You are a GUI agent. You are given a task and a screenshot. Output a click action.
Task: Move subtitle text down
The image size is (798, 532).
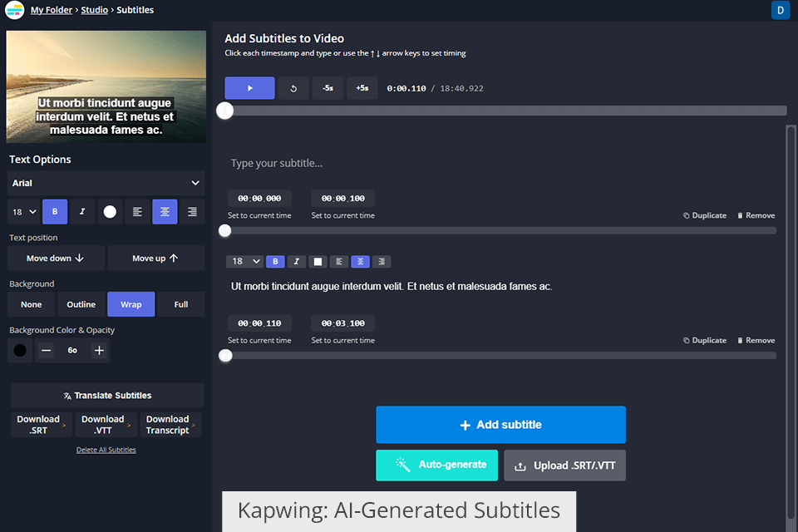[56, 259]
